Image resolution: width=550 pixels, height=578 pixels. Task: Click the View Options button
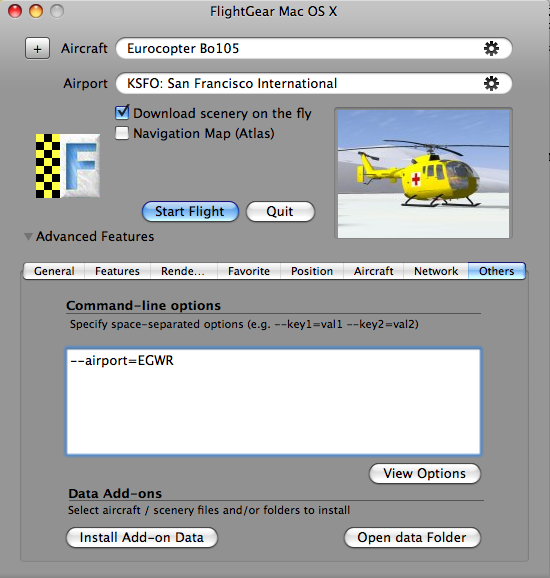coord(425,473)
